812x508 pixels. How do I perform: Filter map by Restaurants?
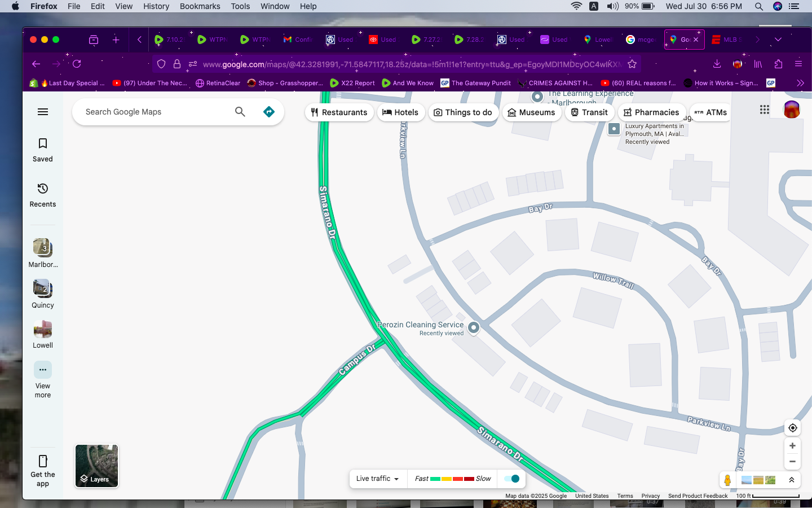[339, 112]
